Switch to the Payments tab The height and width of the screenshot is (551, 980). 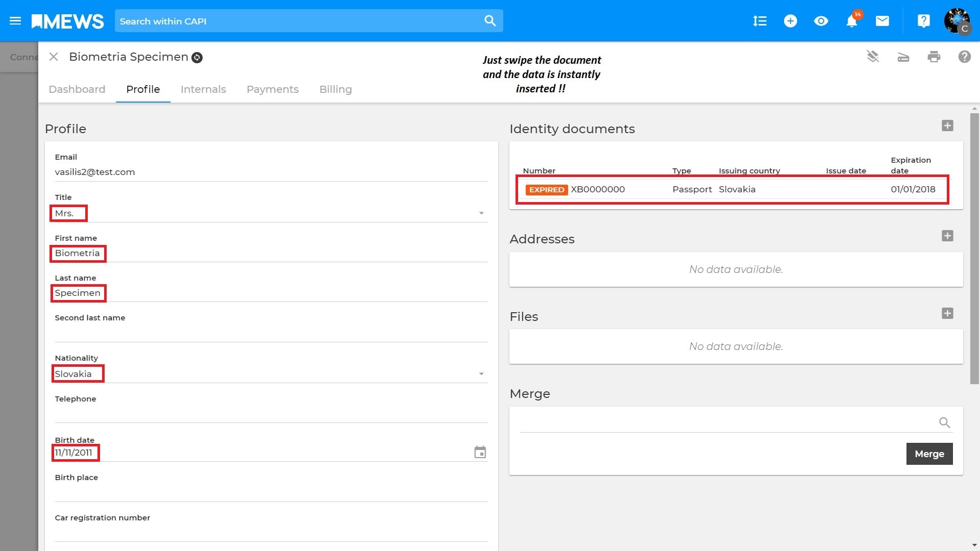(273, 89)
